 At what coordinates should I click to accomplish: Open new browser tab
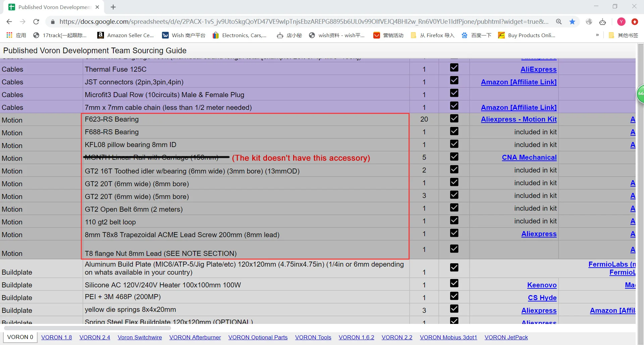tap(113, 7)
